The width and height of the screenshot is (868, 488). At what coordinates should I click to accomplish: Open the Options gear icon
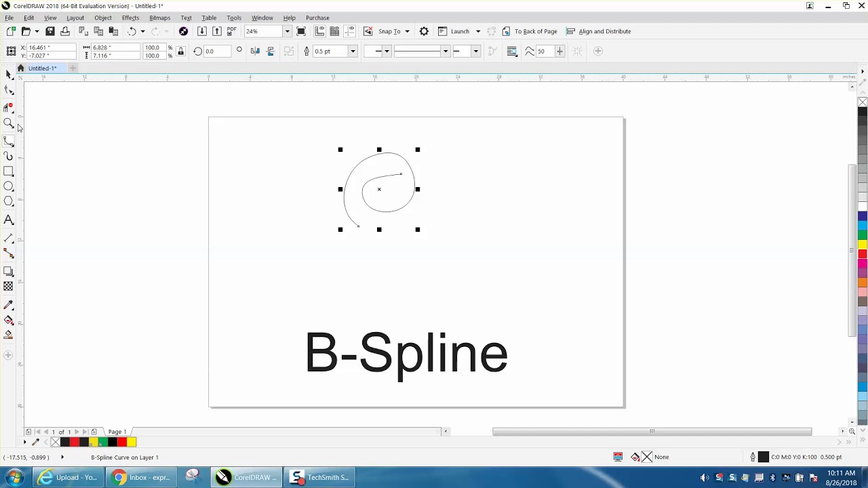(x=425, y=31)
